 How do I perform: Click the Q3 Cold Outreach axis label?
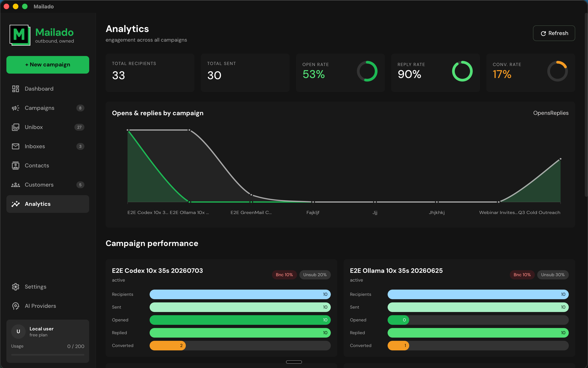pyautogui.click(x=539, y=212)
